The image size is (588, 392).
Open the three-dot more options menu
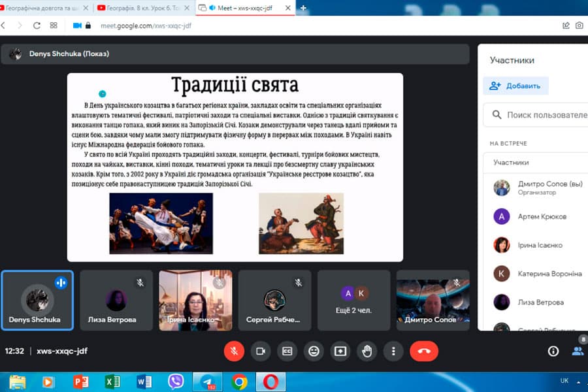tap(393, 351)
